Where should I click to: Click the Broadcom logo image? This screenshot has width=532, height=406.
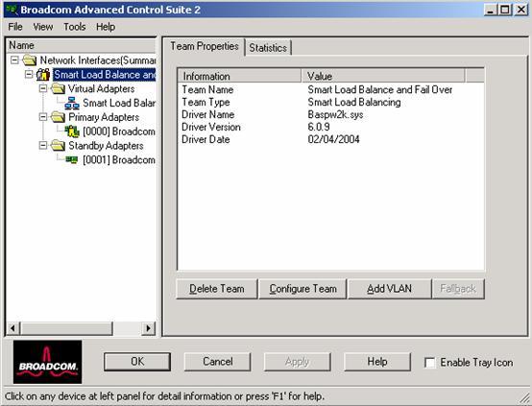pos(47,362)
